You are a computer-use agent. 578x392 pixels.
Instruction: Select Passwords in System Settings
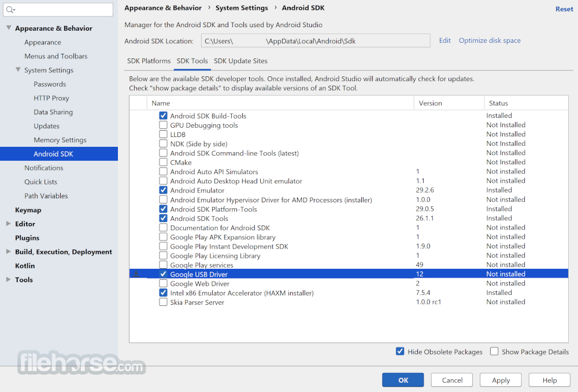(x=50, y=84)
